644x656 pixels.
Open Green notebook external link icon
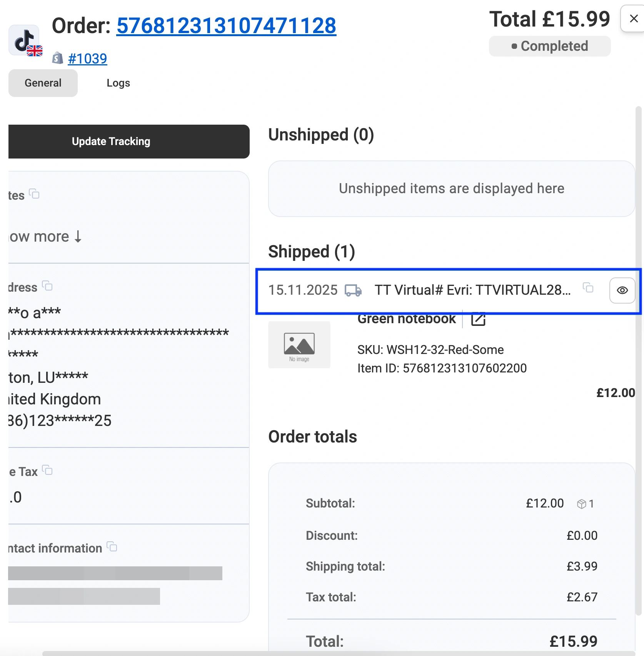click(x=478, y=319)
